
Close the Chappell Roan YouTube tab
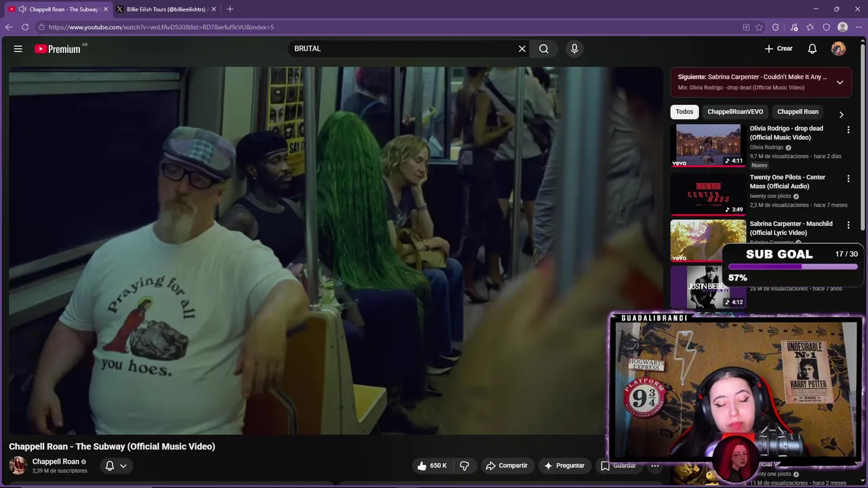(x=106, y=9)
